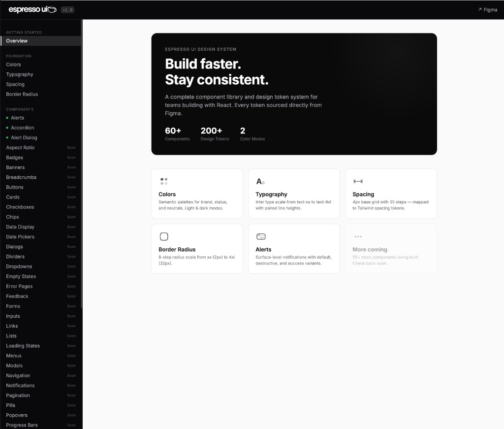Open the Colors card title
Image resolution: width=504 pixels, height=429 pixels.
point(167,194)
